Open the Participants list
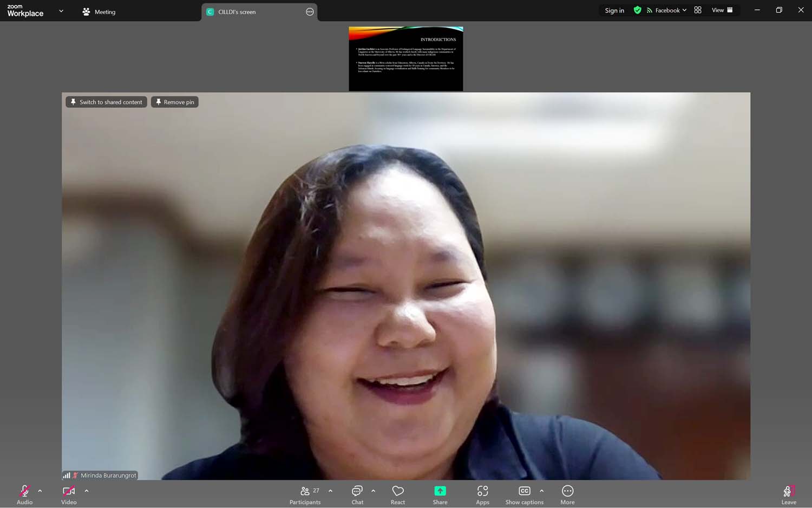The height and width of the screenshot is (508, 812). point(305,494)
